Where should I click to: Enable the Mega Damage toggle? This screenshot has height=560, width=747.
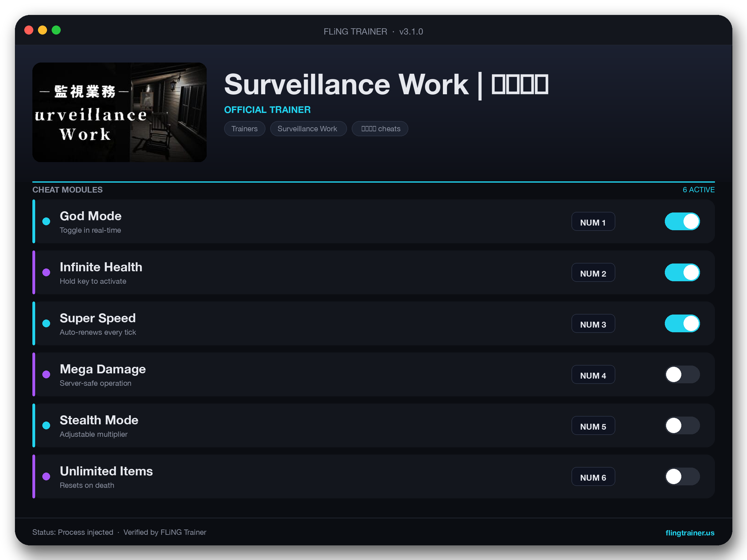(682, 374)
